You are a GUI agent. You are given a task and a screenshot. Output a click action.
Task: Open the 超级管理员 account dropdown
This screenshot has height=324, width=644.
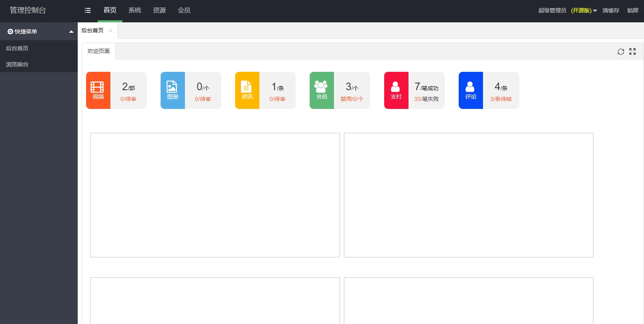pos(567,10)
